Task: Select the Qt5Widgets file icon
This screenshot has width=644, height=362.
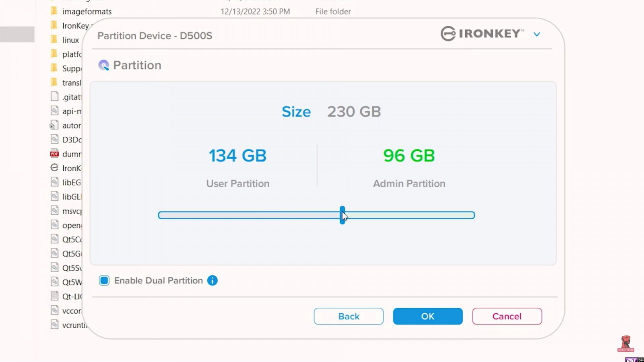Action: pos(54,282)
